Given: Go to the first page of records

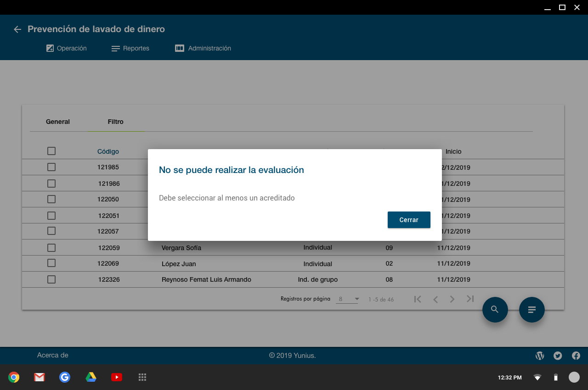Looking at the screenshot, I should point(418,299).
